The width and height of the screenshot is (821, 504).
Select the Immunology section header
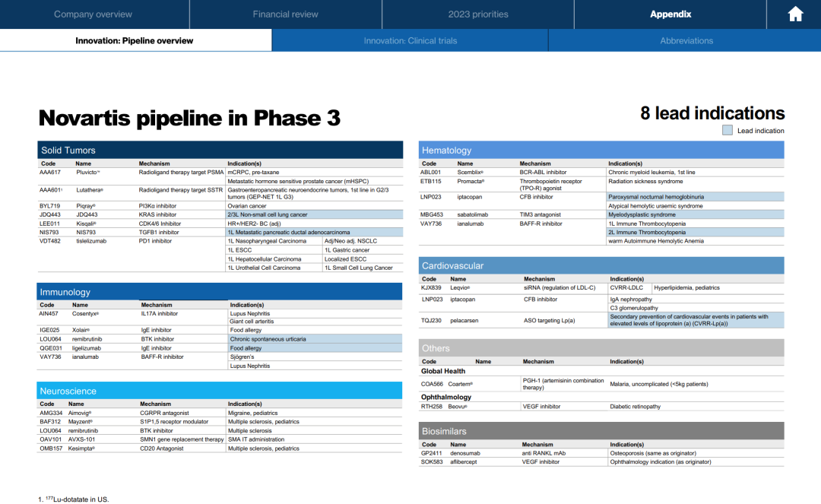(x=220, y=291)
